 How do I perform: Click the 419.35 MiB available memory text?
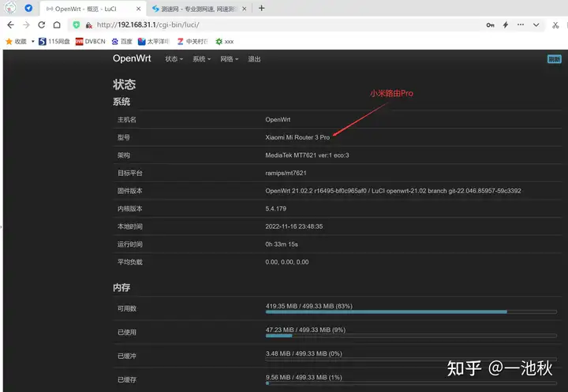pos(309,306)
